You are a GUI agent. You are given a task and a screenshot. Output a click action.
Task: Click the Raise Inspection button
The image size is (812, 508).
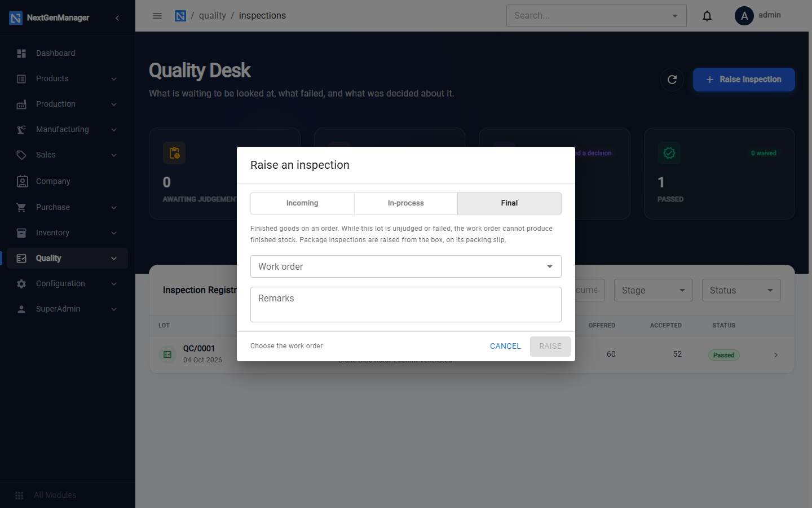[x=744, y=80]
